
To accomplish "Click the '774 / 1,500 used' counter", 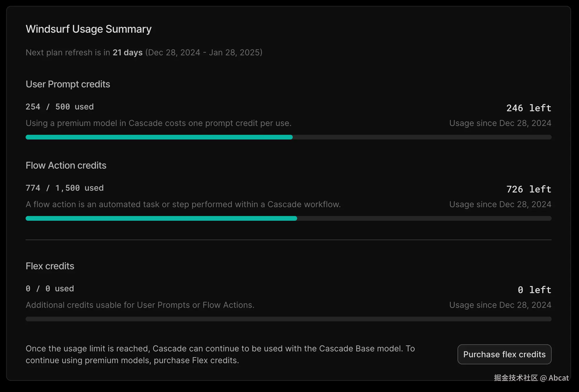I will pos(64,188).
